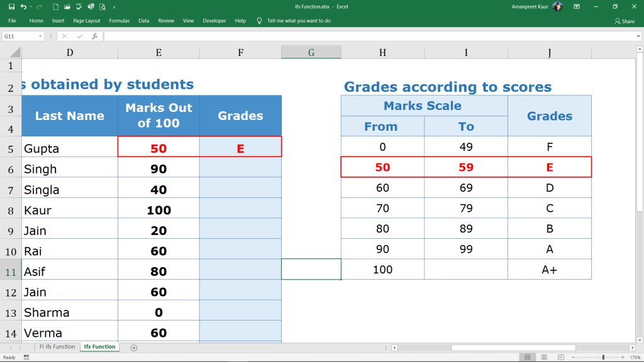644x362 pixels.
Task: Redo the last action
Action: click(x=39, y=6)
